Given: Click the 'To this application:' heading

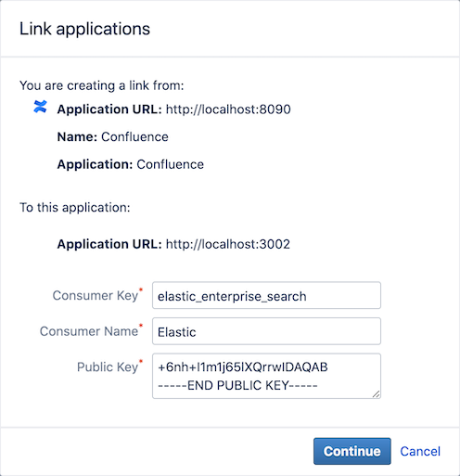Looking at the screenshot, I should pos(75,207).
